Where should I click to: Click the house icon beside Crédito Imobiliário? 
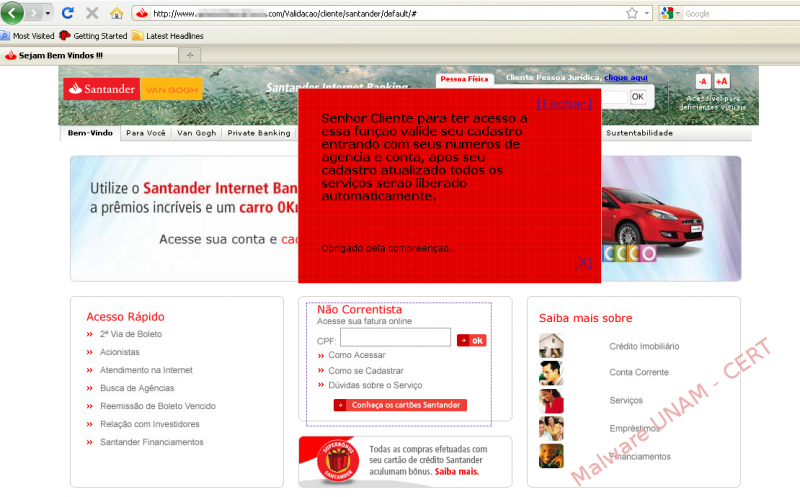(x=551, y=345)
